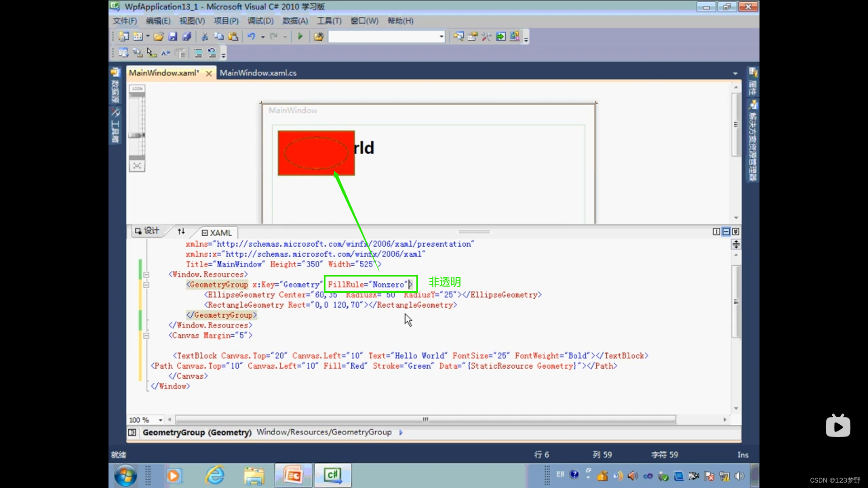Select the red rectangle Path in designer
Viewport: 868px width, 488px height.
[x=316, y=153]
